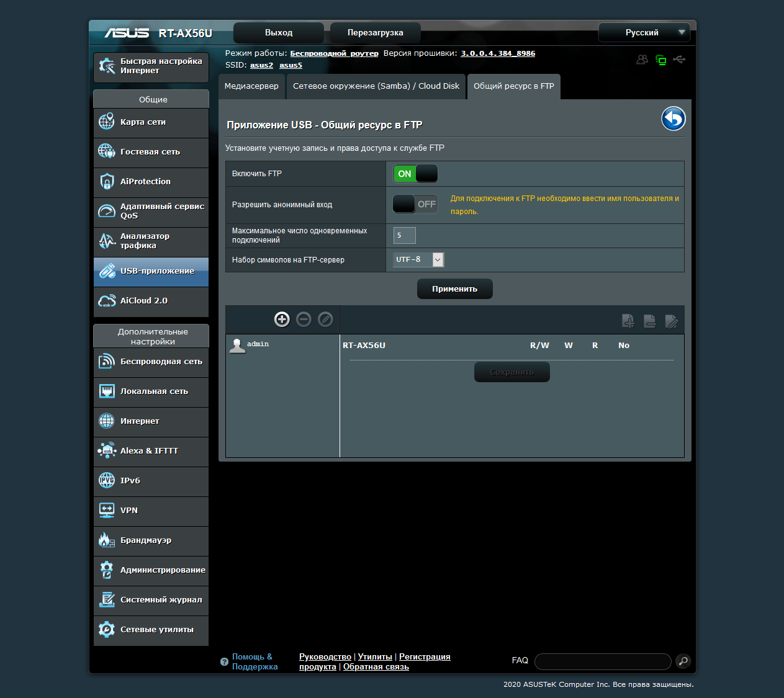784x698 pixels.
Task: Click the R permission column label
Action: click(595, 346)
